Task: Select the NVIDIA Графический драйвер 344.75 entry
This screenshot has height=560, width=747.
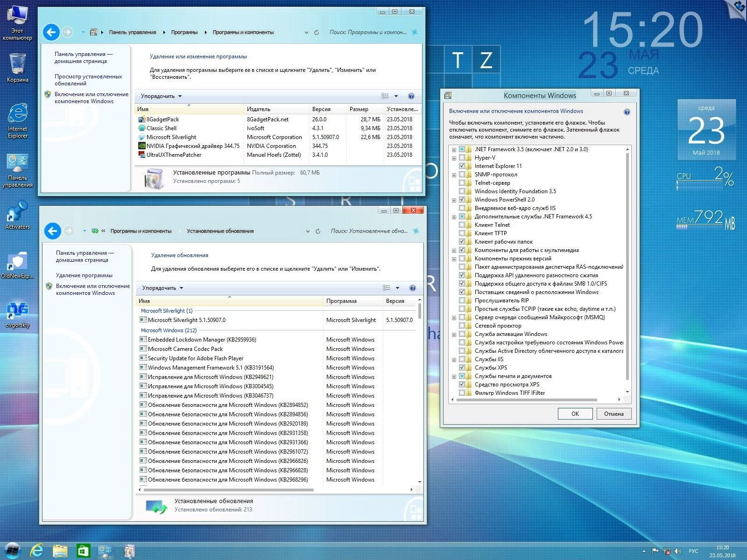Action: [x=189, y=146]
